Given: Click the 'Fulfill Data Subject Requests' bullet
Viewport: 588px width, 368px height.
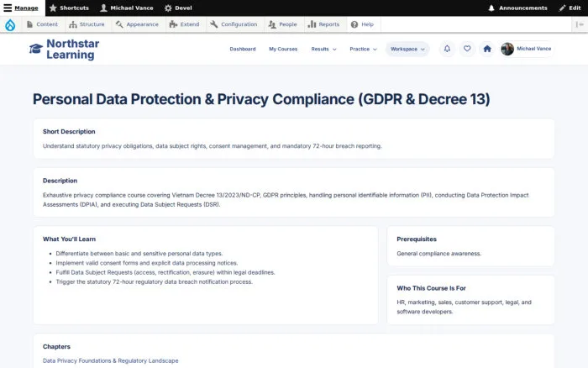Looking at the screenshot, I should coord(165,272).
